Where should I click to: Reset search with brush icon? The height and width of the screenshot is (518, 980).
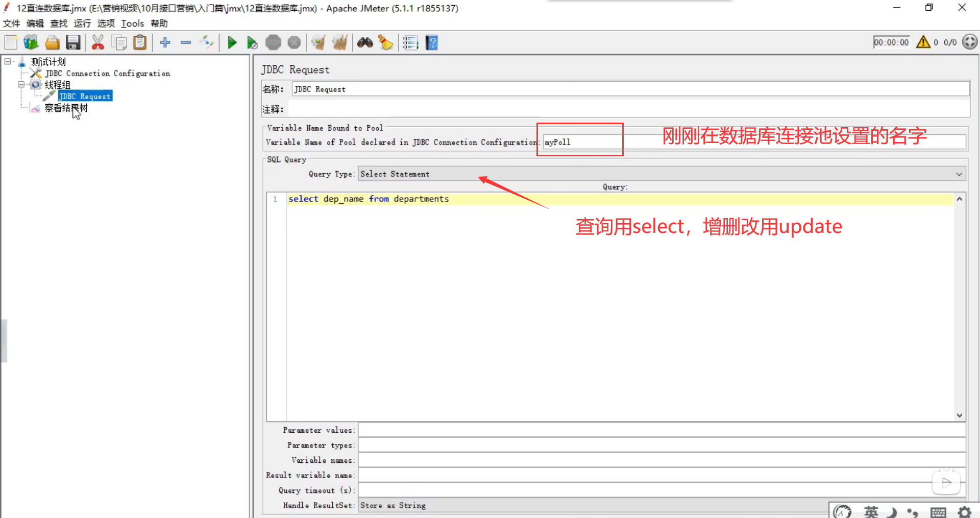click(x=386, y=42)
